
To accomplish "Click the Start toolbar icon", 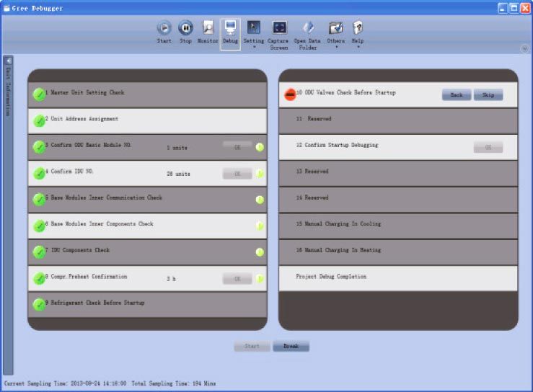I will pos(164,28).
